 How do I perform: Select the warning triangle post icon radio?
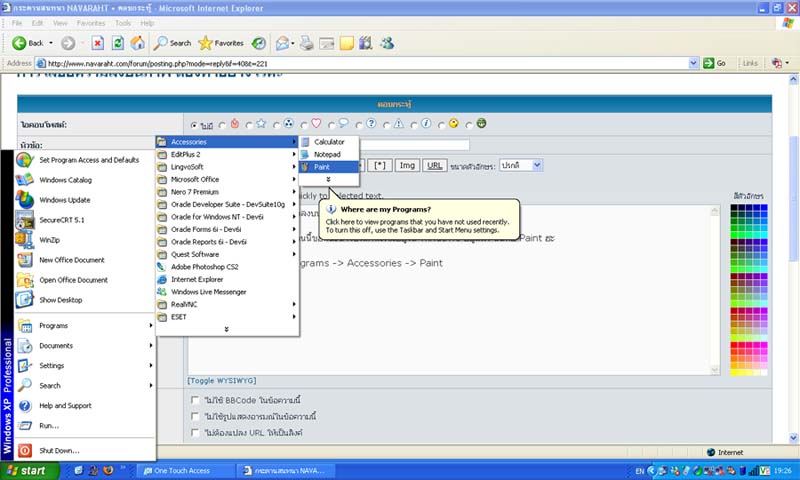click(x=387, y=125)
